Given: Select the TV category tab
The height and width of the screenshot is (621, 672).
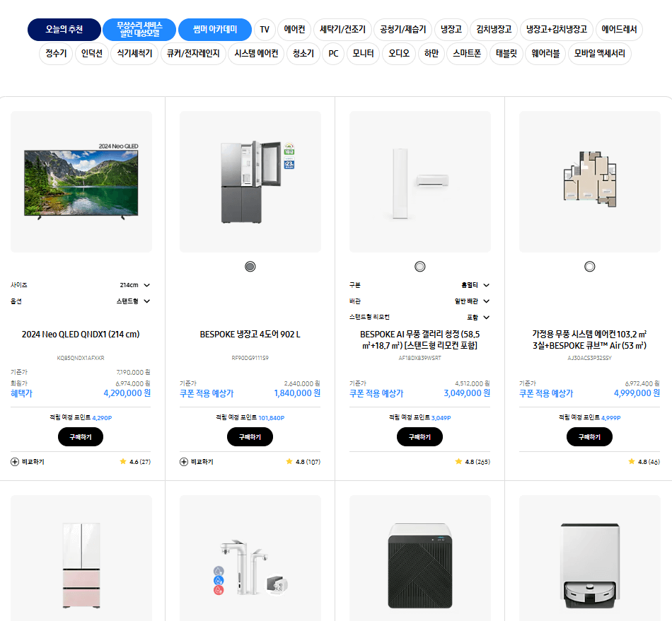Looking at the screenshot, I should point(265,30).
